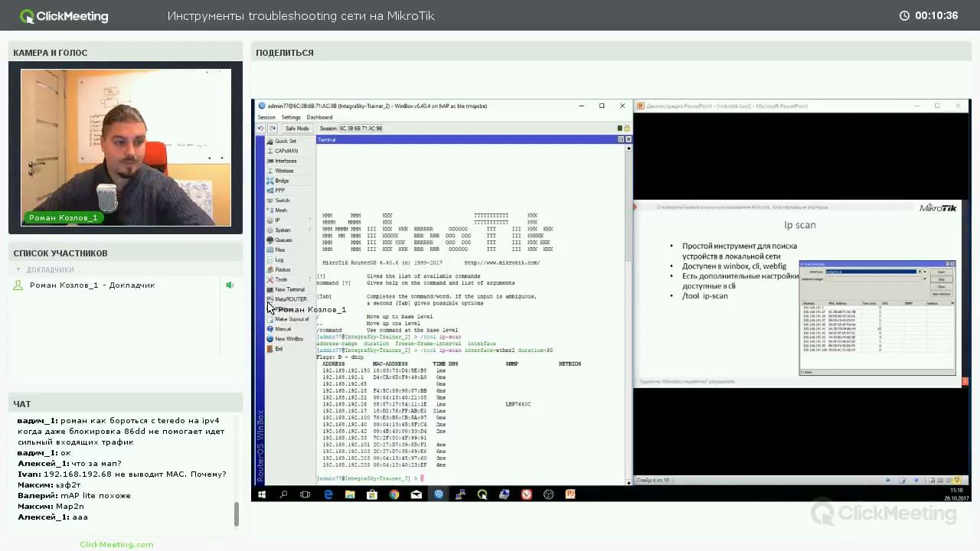Open Google Chrome from taskbar
The image size is (980, 551).
click(394, 495)
